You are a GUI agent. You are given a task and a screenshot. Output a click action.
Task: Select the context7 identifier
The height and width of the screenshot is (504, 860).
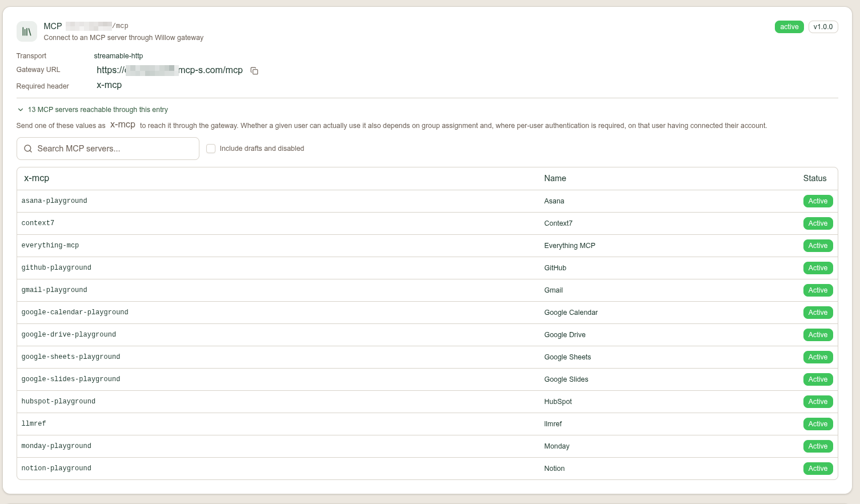[38, 223]
